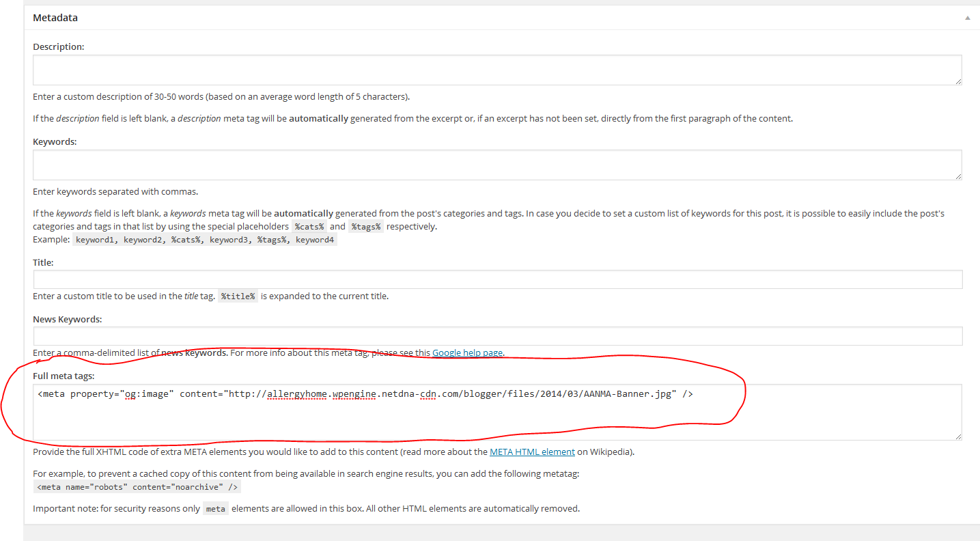Open the META HTML element Wikipedia link

[x=533, y=452]
